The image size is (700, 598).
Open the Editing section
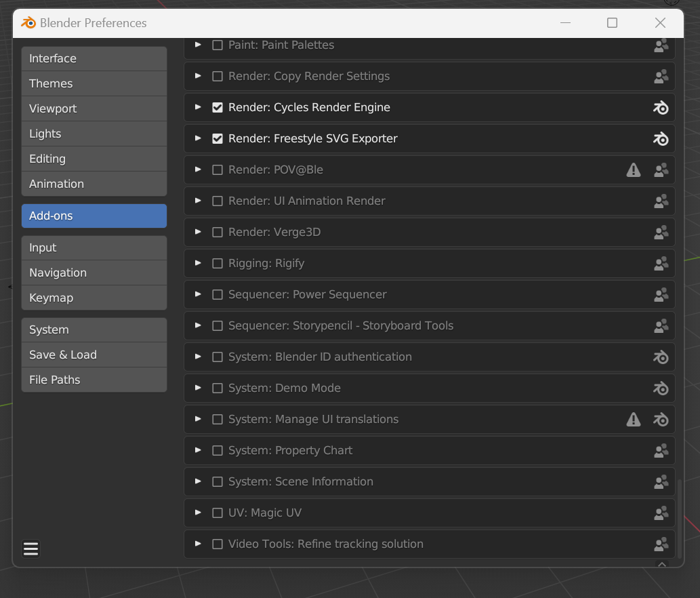coord(94,159)
